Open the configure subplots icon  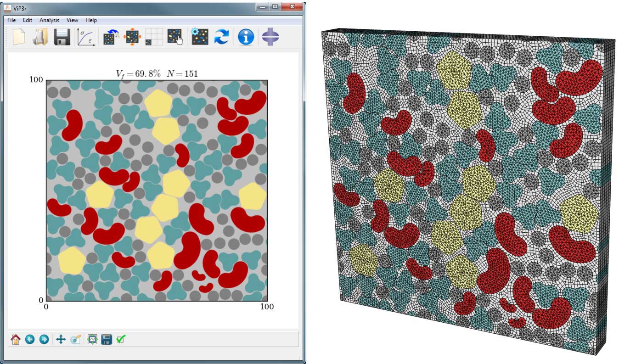tap(92, 340)
